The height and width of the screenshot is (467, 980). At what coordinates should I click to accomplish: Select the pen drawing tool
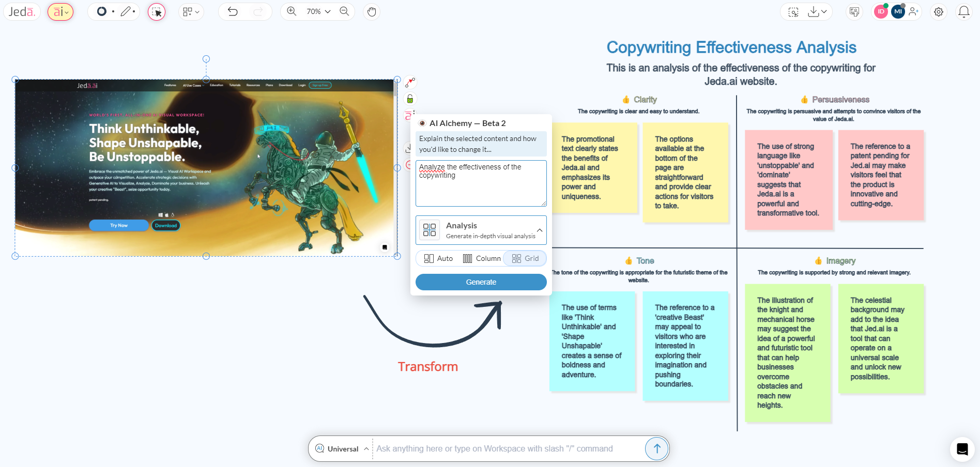tap(126, 11)
